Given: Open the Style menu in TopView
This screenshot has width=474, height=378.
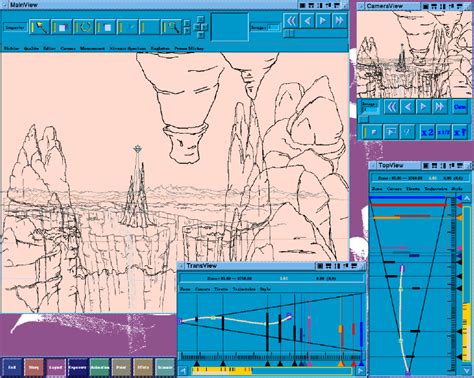Looking at the screenshot, I should tap(457, 189).
